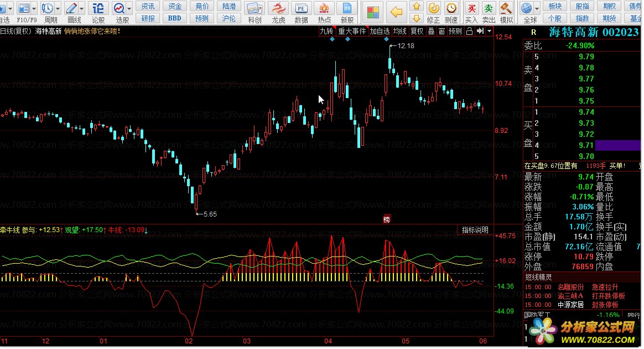Screen dimensions: 644x349
Task: Click the 个股 individual stocks button
Action: click(555, 18)
